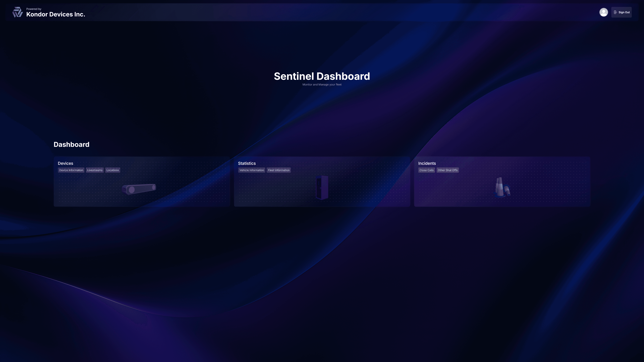Click the Kondor Devices Inc. brand text
This screenshot has height=362, width=644.
point(56,14)
